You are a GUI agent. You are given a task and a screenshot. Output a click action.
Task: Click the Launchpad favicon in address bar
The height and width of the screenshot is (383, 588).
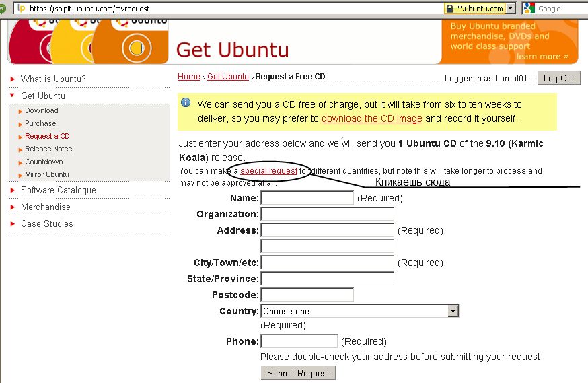click(22, 8)
